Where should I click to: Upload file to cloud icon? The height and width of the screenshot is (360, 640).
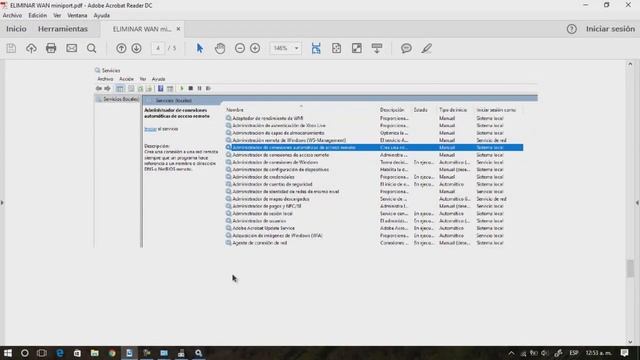coord(31,48)
